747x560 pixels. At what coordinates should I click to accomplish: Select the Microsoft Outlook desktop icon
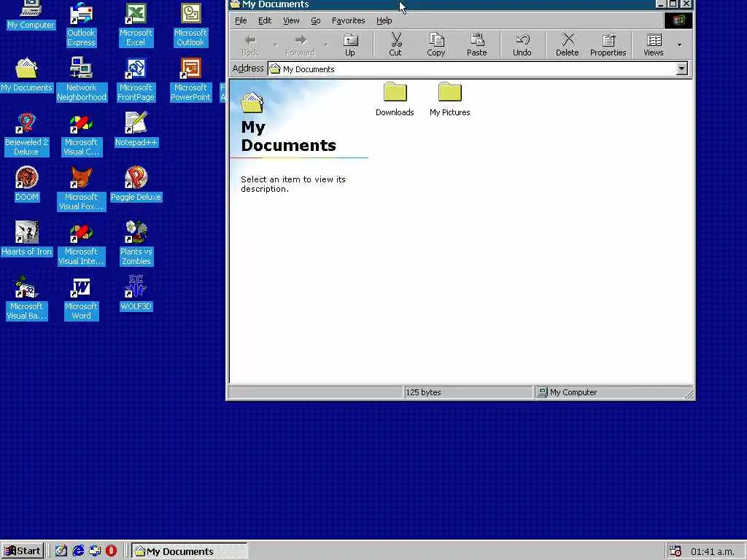pyautogui.click(x=190, y=25)
